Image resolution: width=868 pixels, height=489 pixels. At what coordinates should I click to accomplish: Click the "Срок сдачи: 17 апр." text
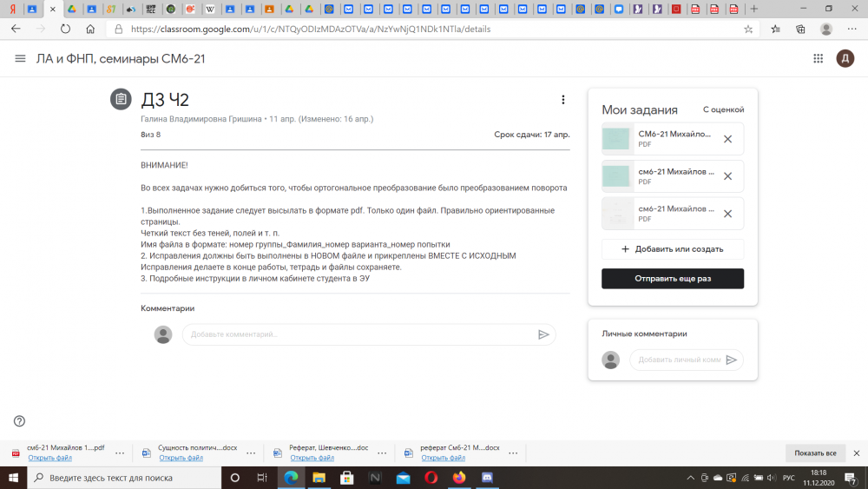tap(531, 135)
